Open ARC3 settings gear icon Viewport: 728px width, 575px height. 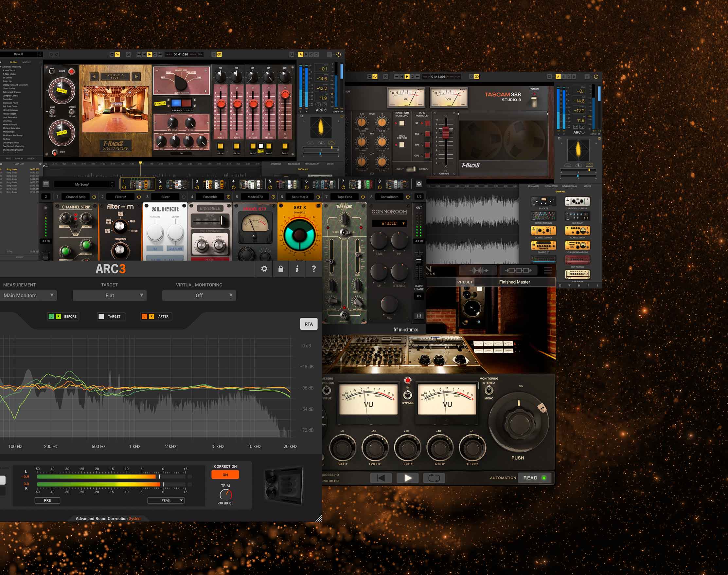tap(264, 269)
